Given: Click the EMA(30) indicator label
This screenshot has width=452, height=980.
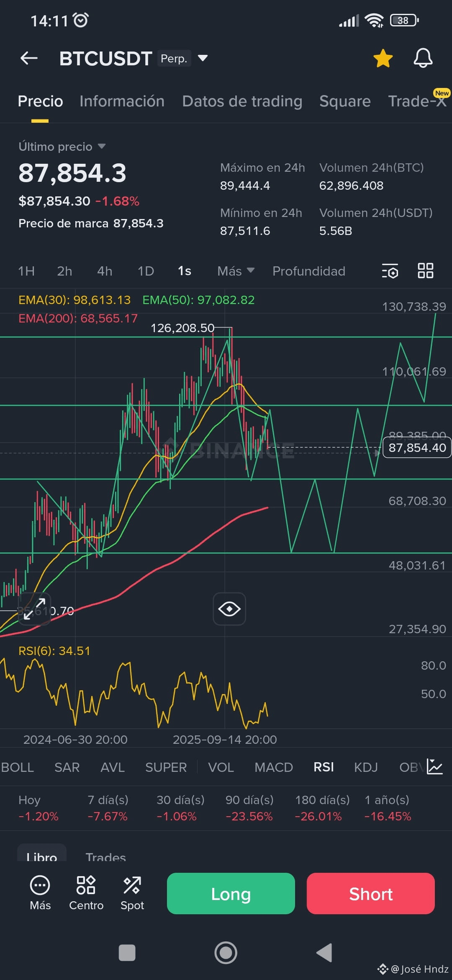Looking at the screenshot, I should [74, 300].
